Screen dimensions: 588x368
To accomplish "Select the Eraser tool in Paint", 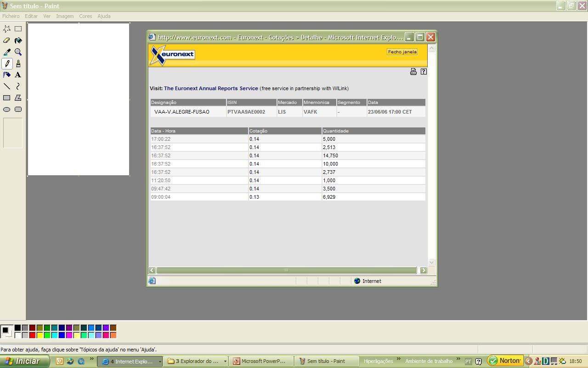I will 7,40.
